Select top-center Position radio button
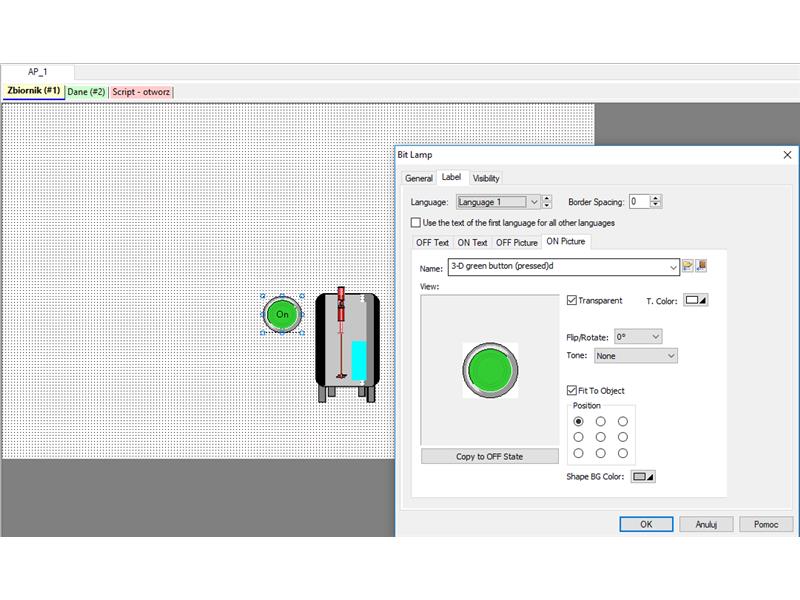The image size is (800, 600). (x=601, y=421)
